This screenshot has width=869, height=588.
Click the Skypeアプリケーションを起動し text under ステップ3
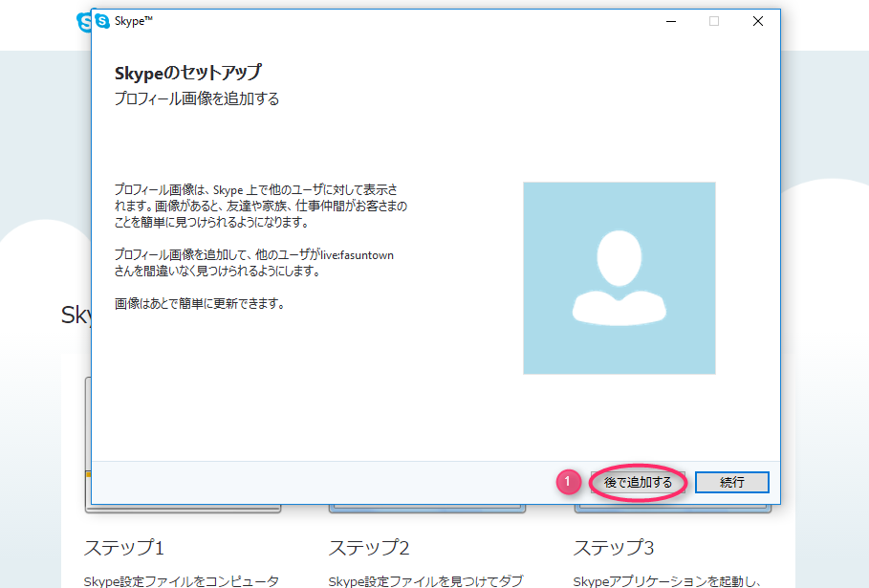(667, 580)
